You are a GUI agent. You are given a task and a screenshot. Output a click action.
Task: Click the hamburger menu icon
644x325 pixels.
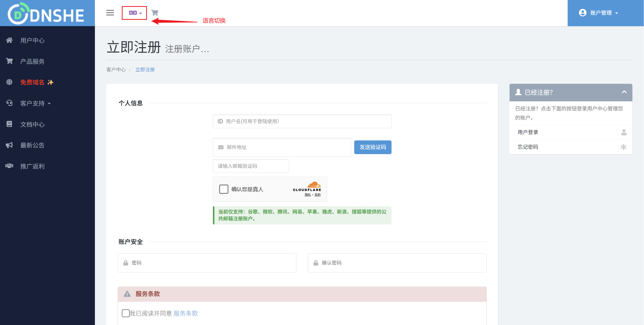point(110,13)
